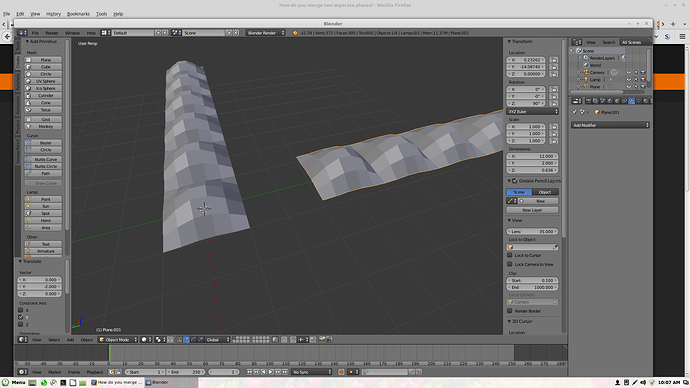This screenshot has width=690, height=388.
Task: Open the Modifiers properties tab icon
Action: point(631,101)
